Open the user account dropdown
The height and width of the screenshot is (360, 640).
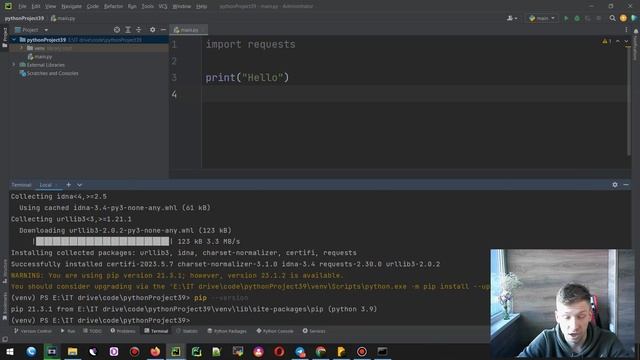pyautogui.click(x=512, y=18)
